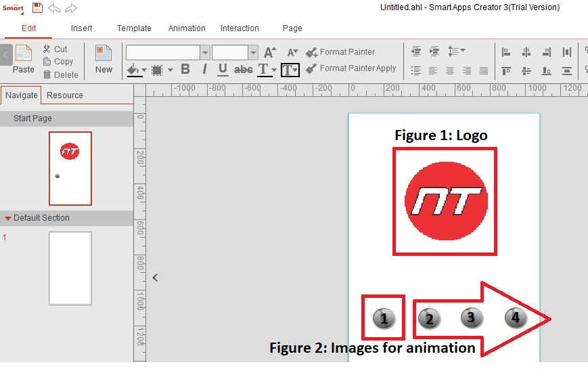Cut the selected object

pos(55,49)
